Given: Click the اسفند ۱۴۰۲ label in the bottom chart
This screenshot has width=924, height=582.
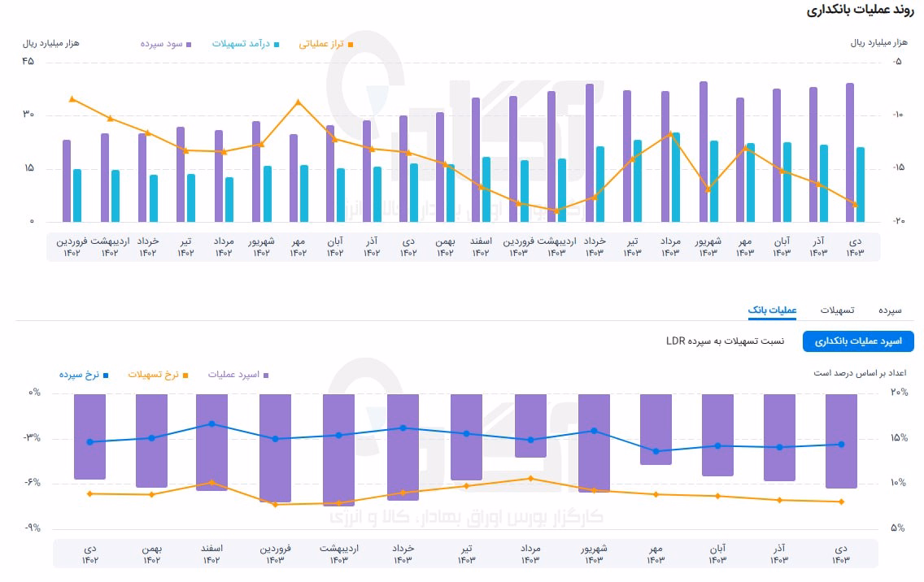Looking at the screenshot, I should (211, 554).
